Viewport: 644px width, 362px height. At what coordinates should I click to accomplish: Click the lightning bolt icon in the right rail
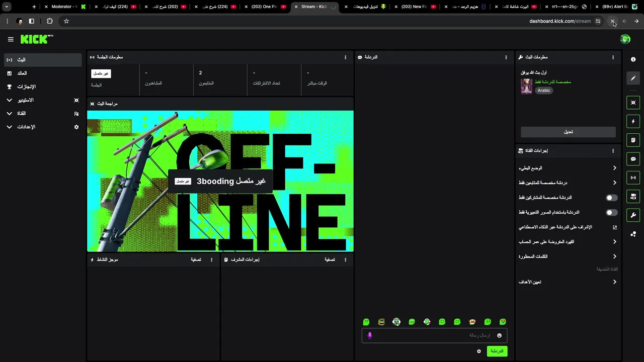(x=633, y=121)
